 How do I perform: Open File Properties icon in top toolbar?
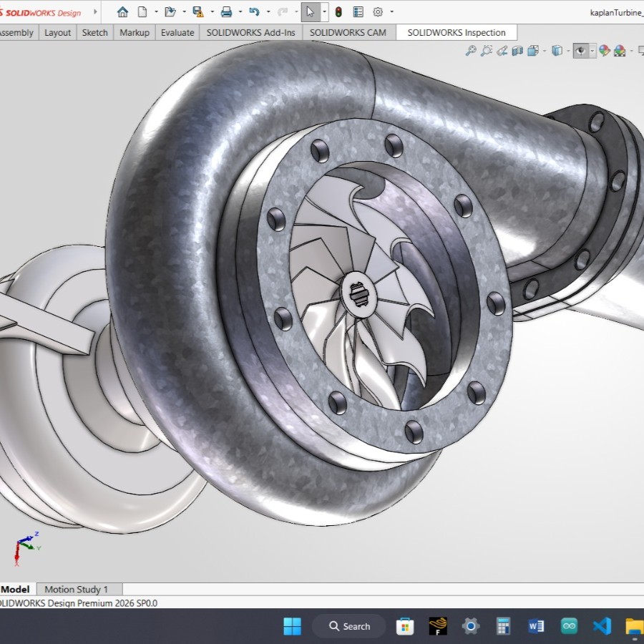358,12
